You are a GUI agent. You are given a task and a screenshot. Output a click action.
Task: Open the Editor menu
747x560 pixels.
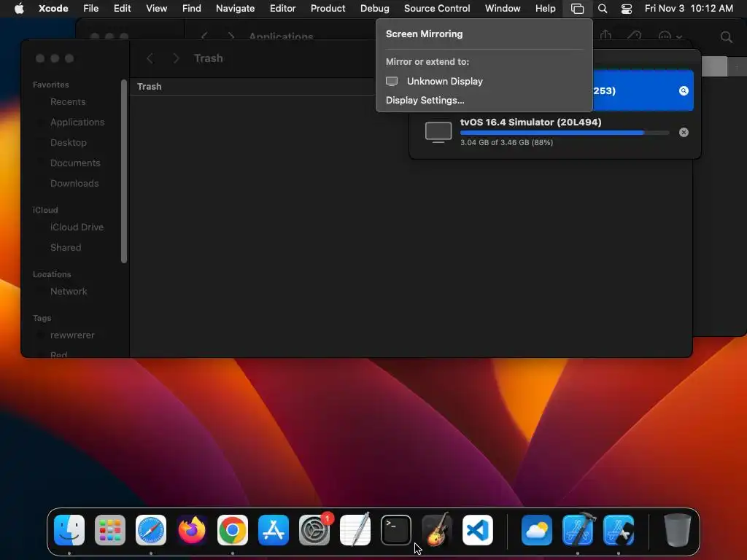282,8
